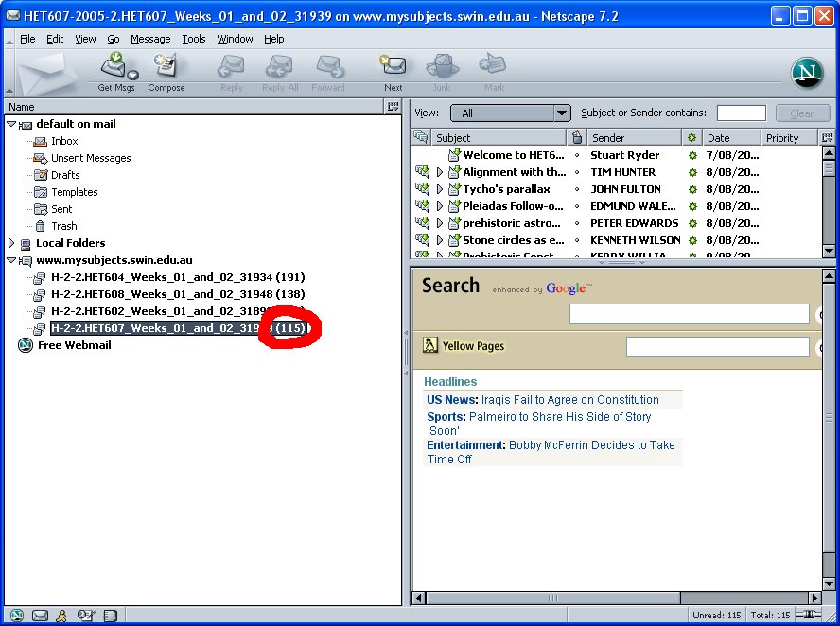This screenshot has height=626, width=840.
Task: Select the Inbox folder
Action: (64, 141)
